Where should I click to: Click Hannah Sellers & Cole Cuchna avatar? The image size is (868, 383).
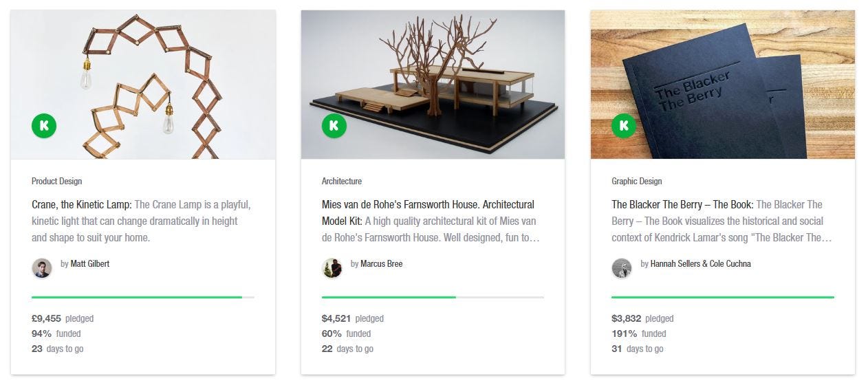(622, 268)
